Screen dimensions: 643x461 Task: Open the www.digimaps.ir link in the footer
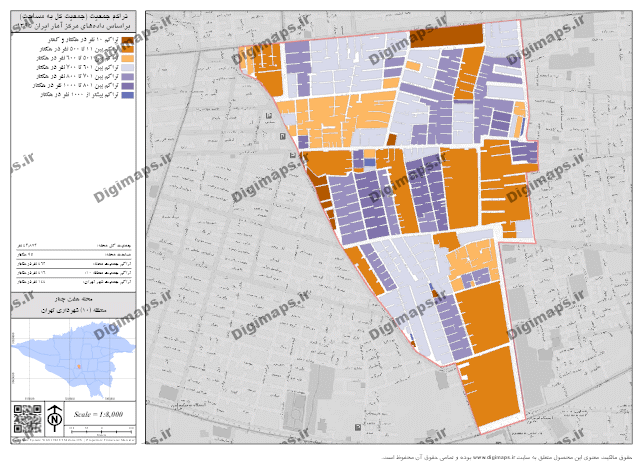[x=493, y=457]
